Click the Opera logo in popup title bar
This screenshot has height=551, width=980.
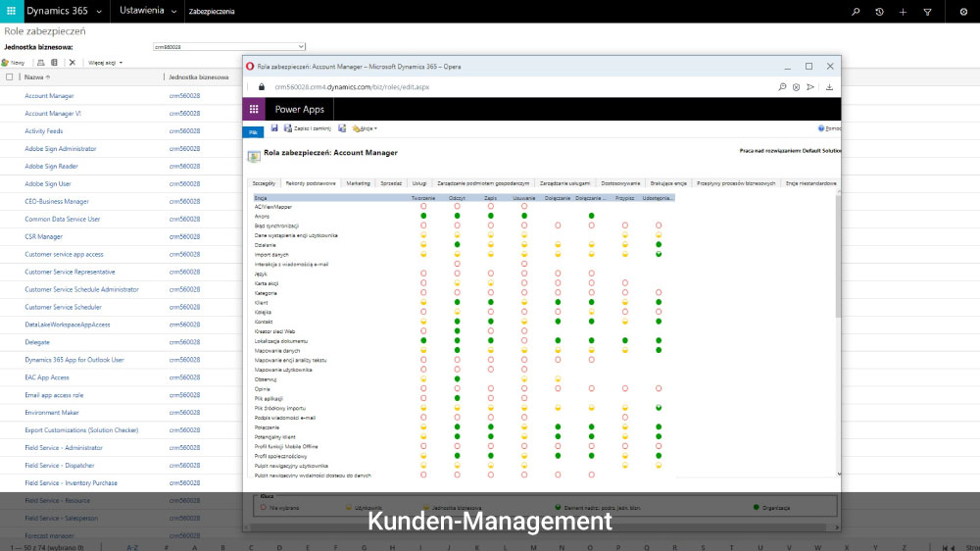pyautogui.click(x=250, y=67)
